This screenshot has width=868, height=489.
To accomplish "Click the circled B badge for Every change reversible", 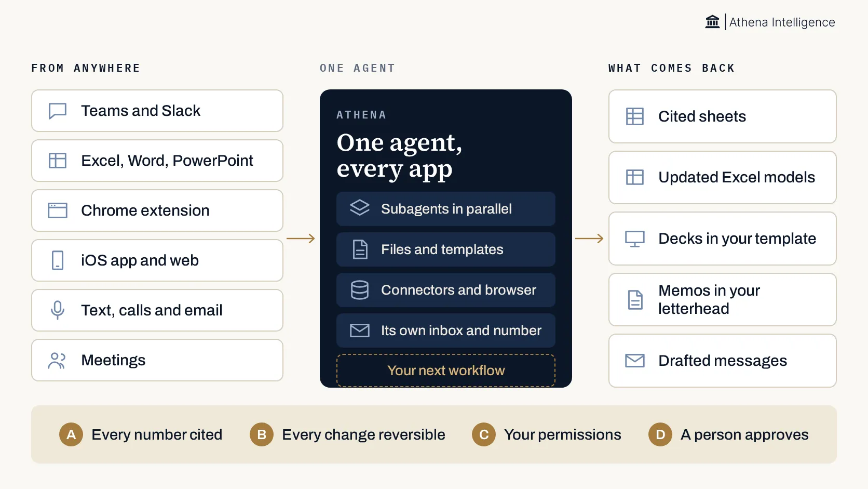I will click(x=262, y=434).
